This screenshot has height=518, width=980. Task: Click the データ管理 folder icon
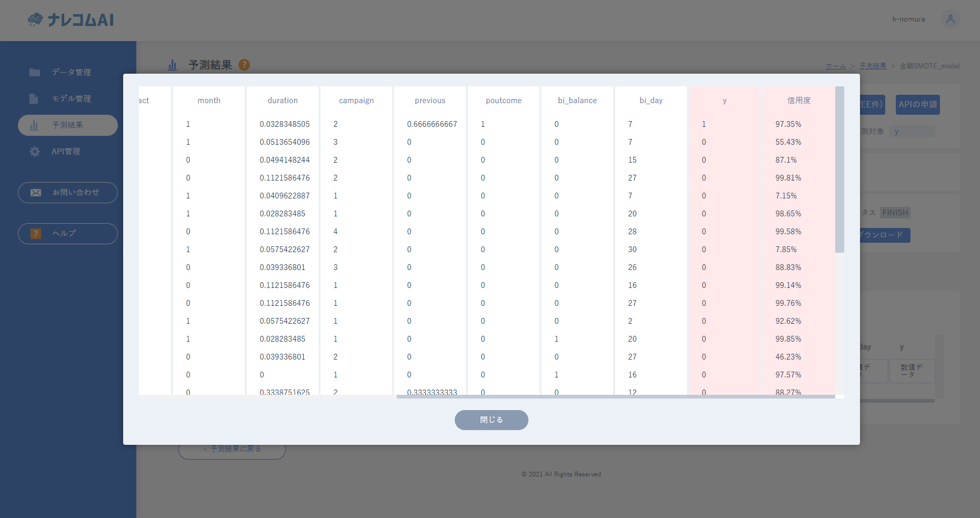(35, 72)
